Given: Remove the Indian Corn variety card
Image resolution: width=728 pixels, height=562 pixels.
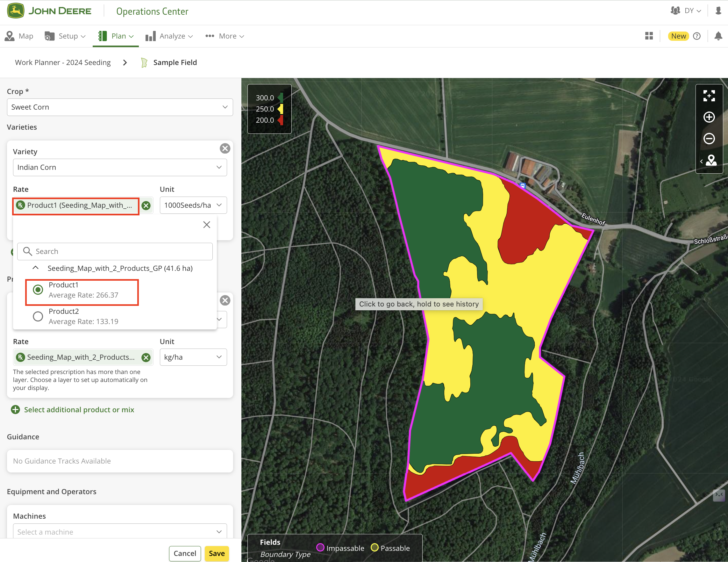Looking at the screenshot, I should 225,148.
